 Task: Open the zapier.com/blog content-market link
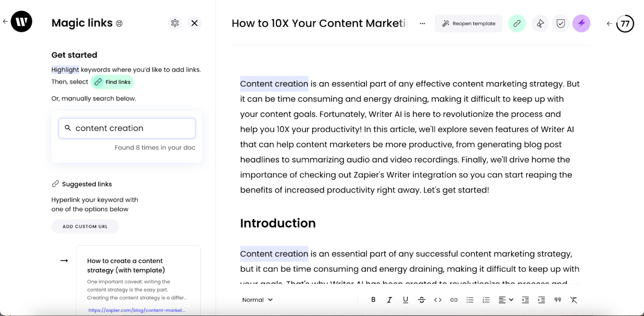[x=137, y=310]
